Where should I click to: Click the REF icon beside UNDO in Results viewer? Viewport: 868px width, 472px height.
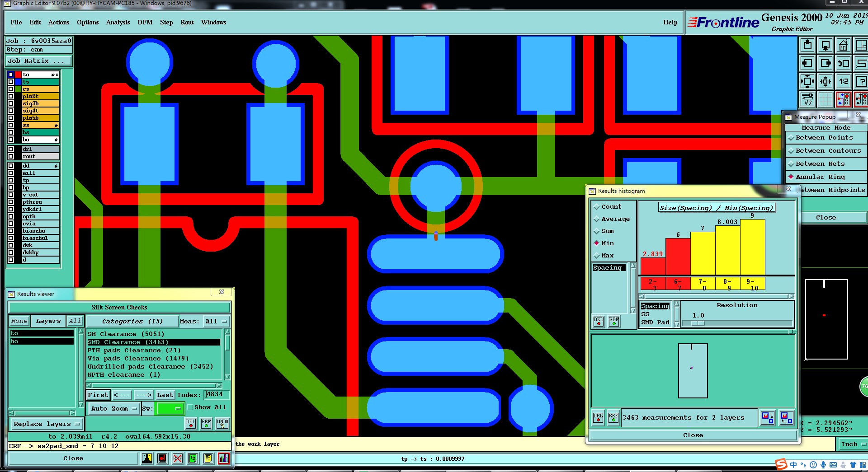tap(206, 423)
